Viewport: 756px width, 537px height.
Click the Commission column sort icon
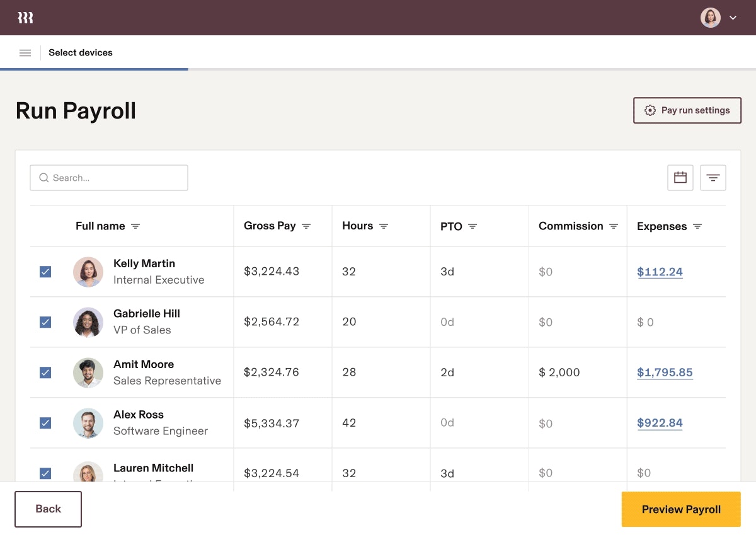pos(614,226)
